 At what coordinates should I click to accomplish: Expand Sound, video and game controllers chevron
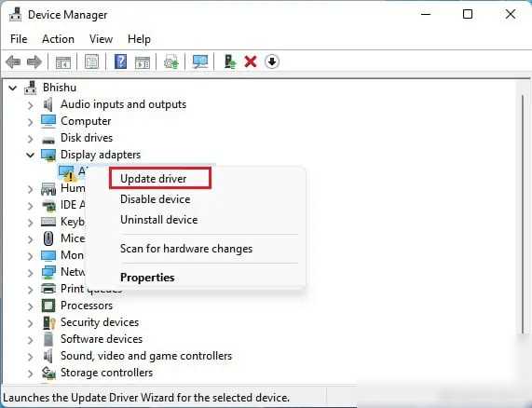pos(30,357)
